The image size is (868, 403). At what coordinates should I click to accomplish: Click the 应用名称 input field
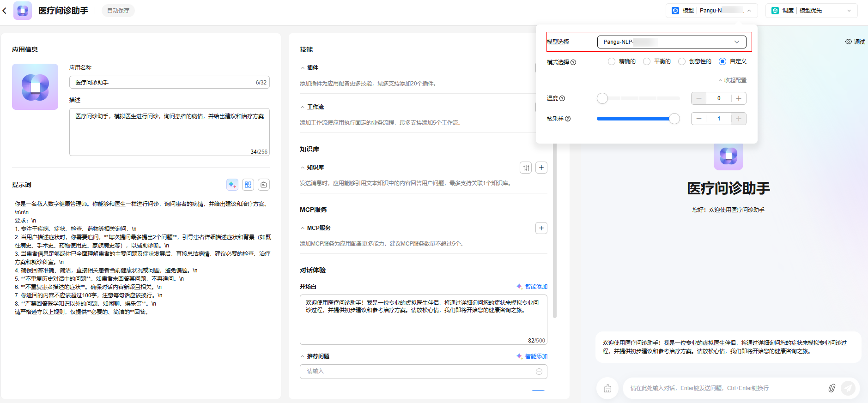pos(164,83)
